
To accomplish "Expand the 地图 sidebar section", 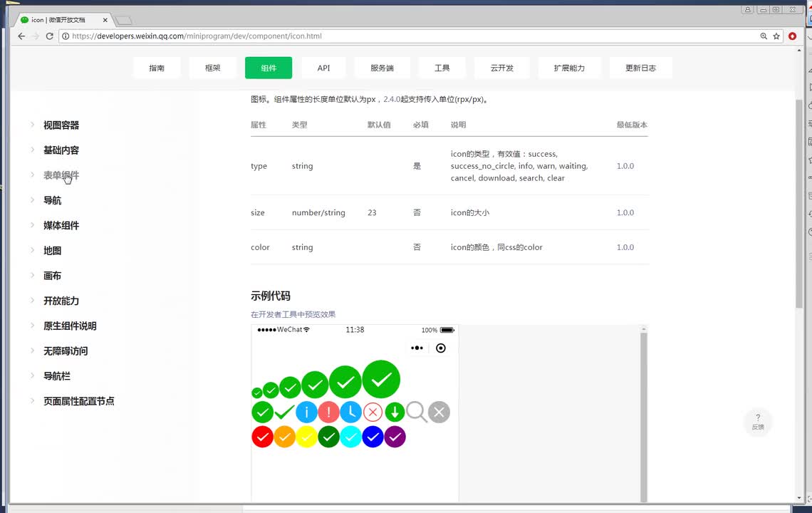I will pyautogui.click(x=52, y=251).
